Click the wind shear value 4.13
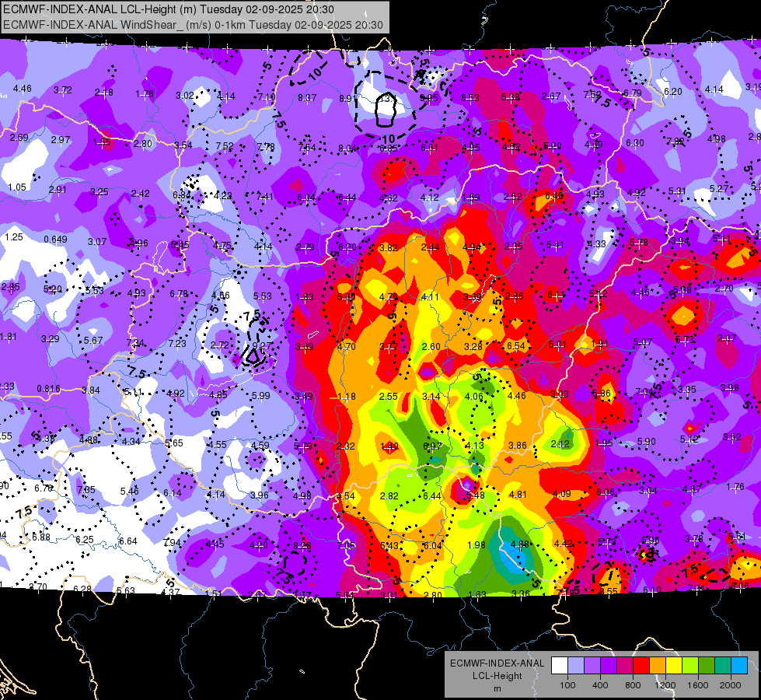This screenshot has height=700, width=761. 475,446
